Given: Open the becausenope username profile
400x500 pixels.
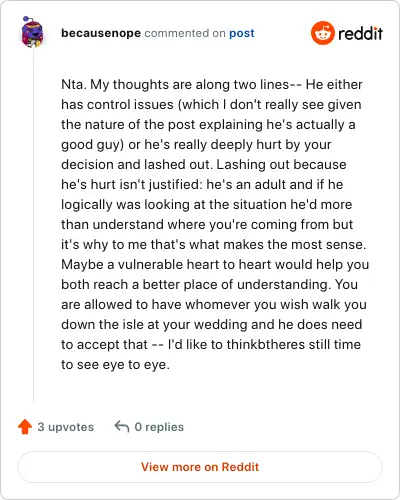Looking at the screenshot, I should tap(101, 33).
